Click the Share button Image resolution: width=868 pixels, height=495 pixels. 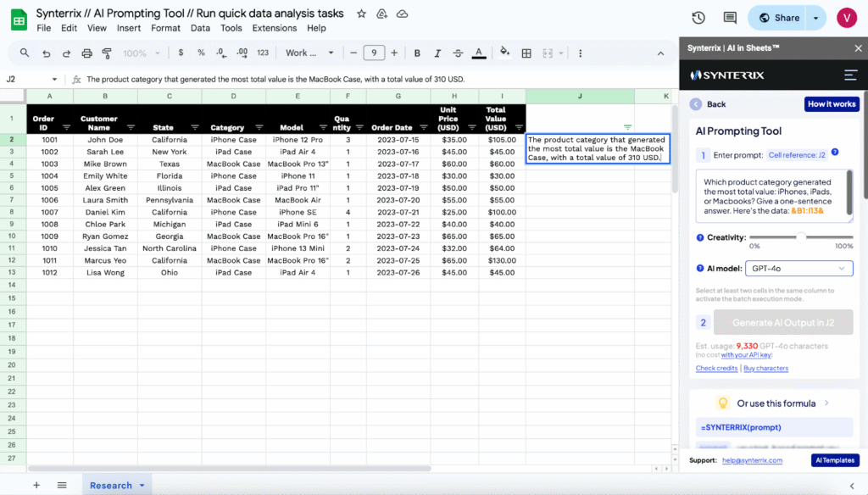point(779,18)
